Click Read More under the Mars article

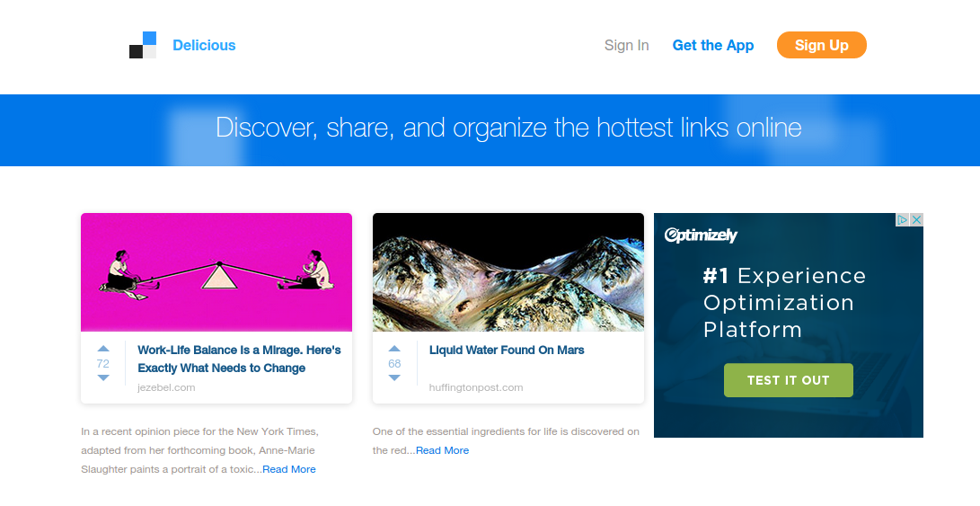(442, 450)
